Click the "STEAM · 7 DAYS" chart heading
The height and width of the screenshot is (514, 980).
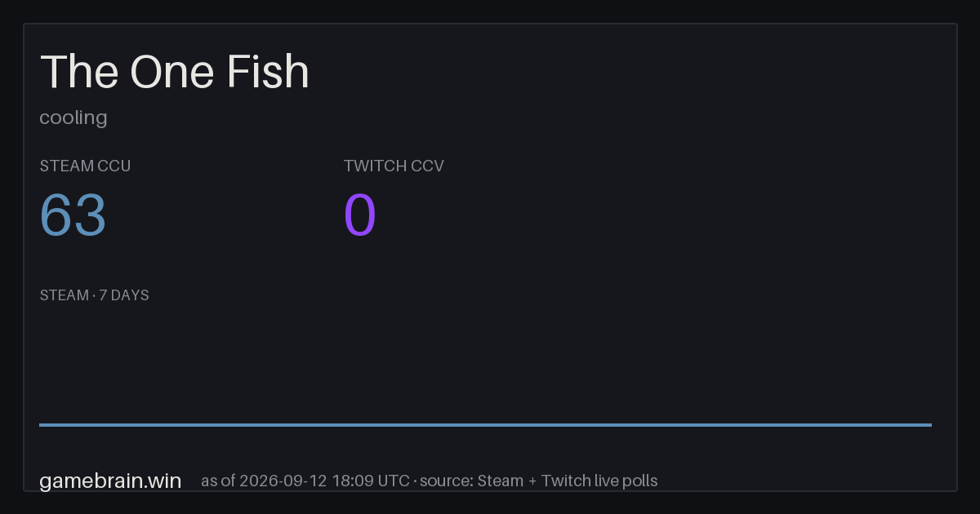tap(94, 295)
